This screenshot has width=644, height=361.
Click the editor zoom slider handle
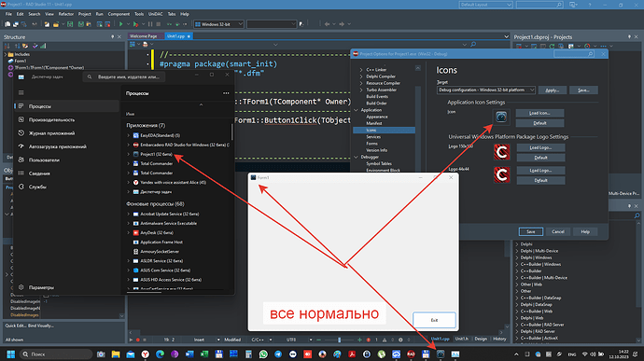[x=339, y=340]
